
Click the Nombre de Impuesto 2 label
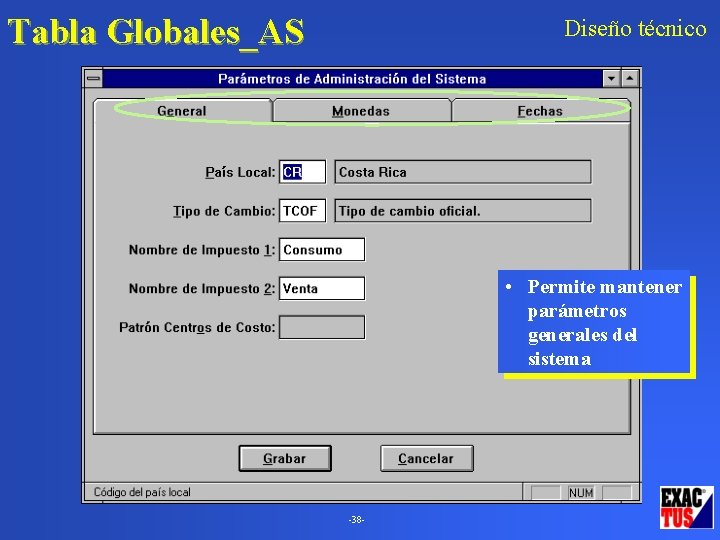(202, 289)
